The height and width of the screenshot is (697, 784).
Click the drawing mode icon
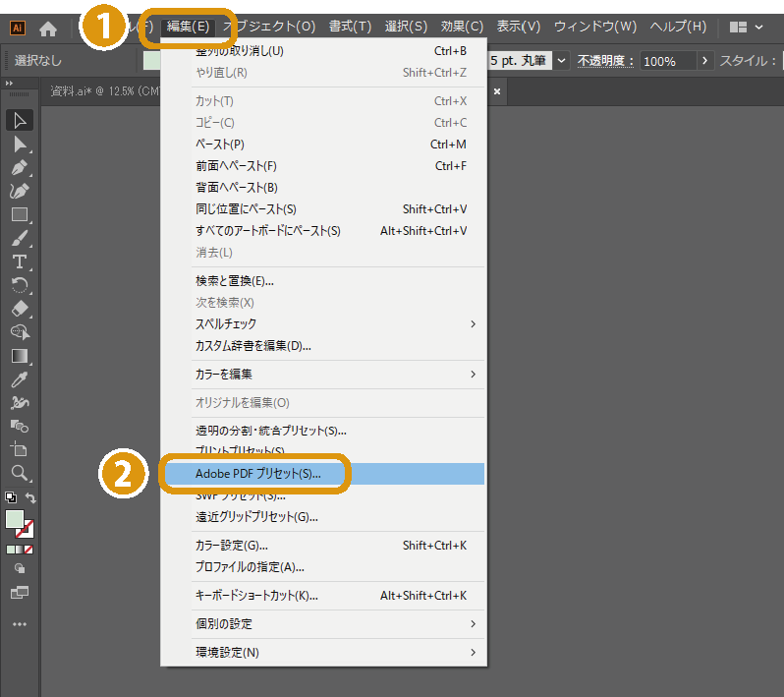pos(20,568)
